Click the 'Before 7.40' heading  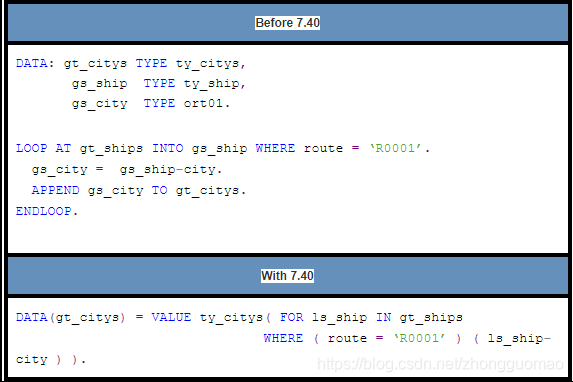tap(287, 23)
